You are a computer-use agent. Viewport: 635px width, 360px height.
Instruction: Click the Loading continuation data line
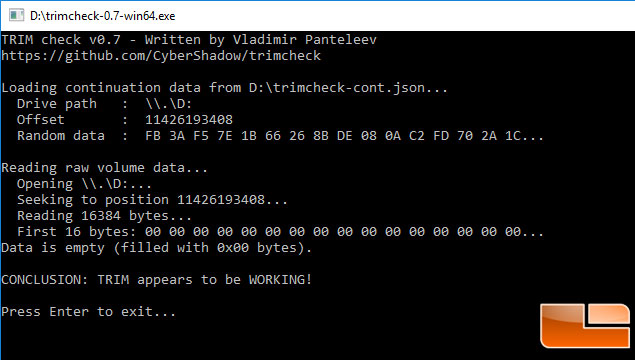(225, 88)
